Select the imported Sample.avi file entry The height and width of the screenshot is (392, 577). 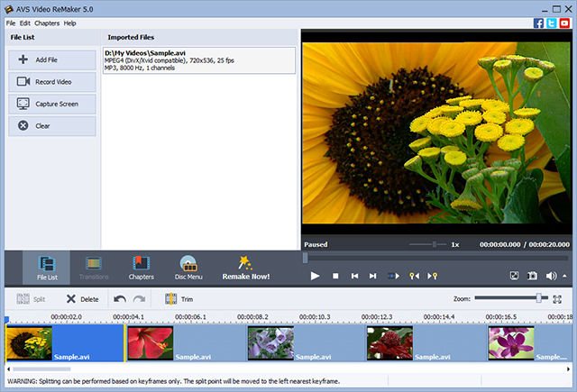pos(199,60)
